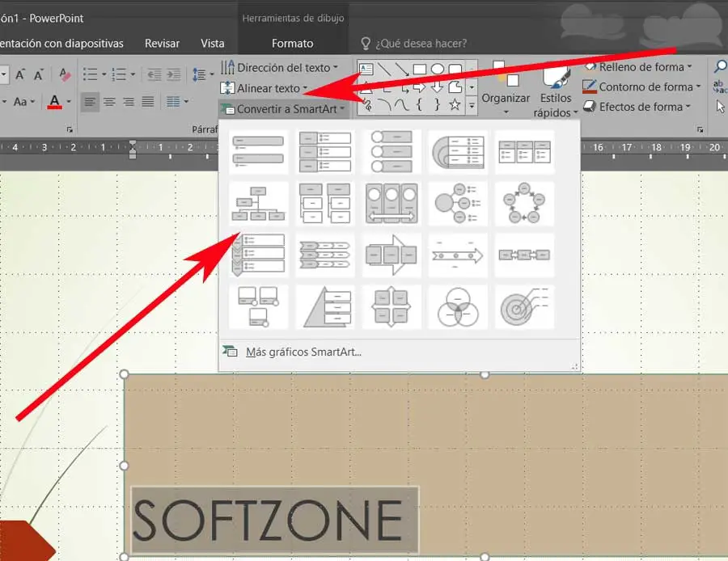
Task: Open Estilos rápidos gallery
Action: click(555, 89)
